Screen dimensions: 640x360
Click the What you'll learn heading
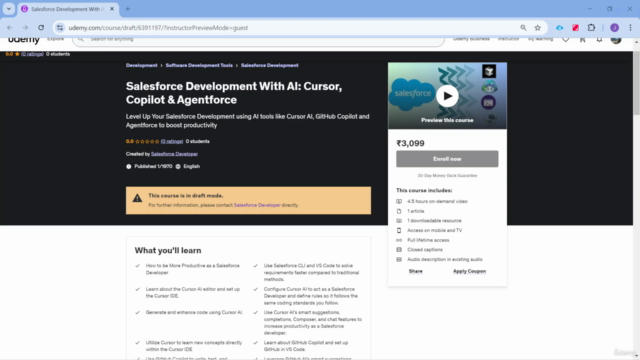168,250
